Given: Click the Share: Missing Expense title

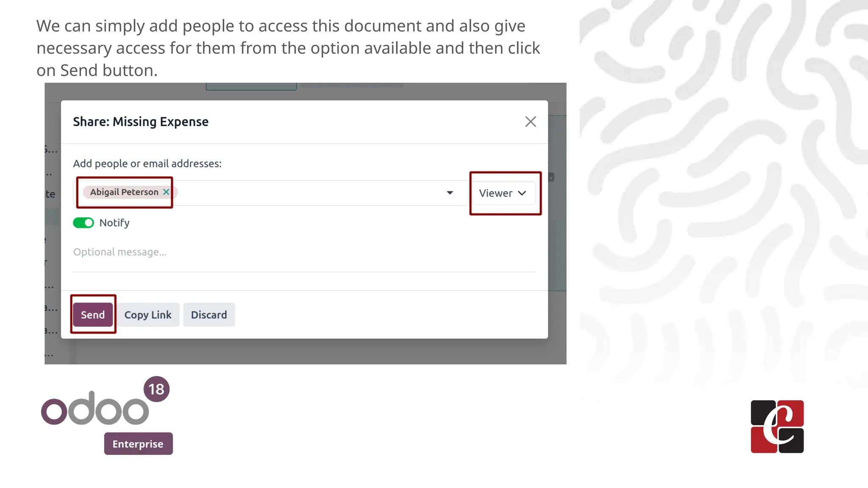Looking at the screenshot, I should [x=141, y=122].
